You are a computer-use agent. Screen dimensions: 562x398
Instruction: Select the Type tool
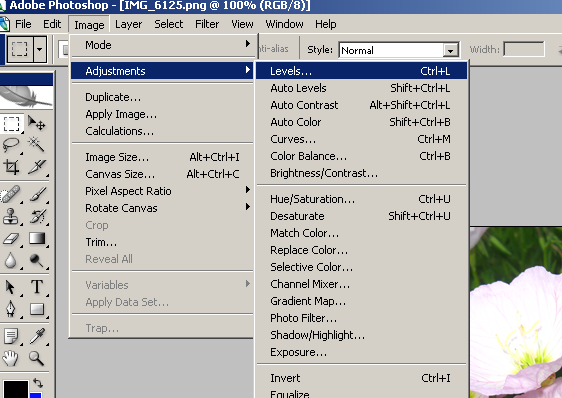click(x=37, y=287)
